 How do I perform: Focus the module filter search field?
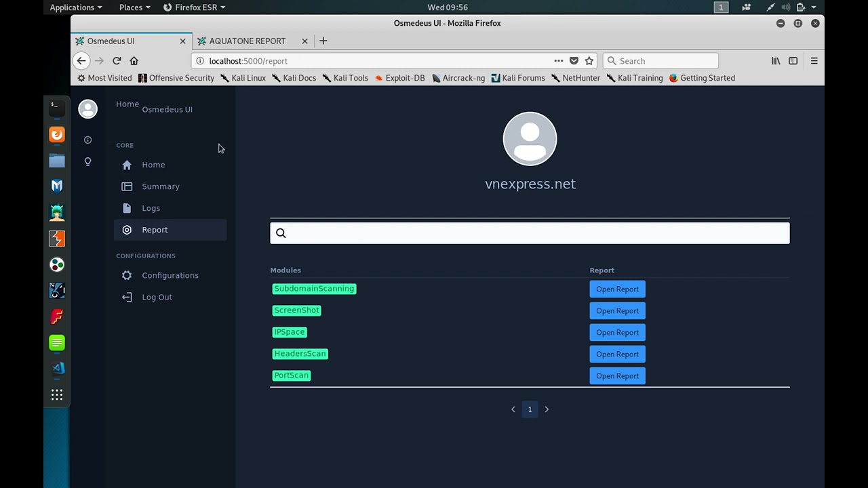click(x=530, y=233)
